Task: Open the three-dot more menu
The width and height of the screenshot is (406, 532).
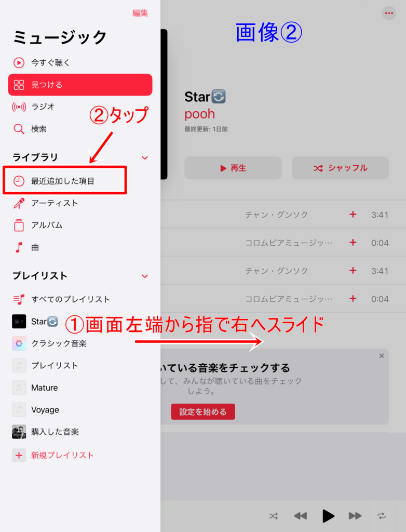Action: (389, 13)
